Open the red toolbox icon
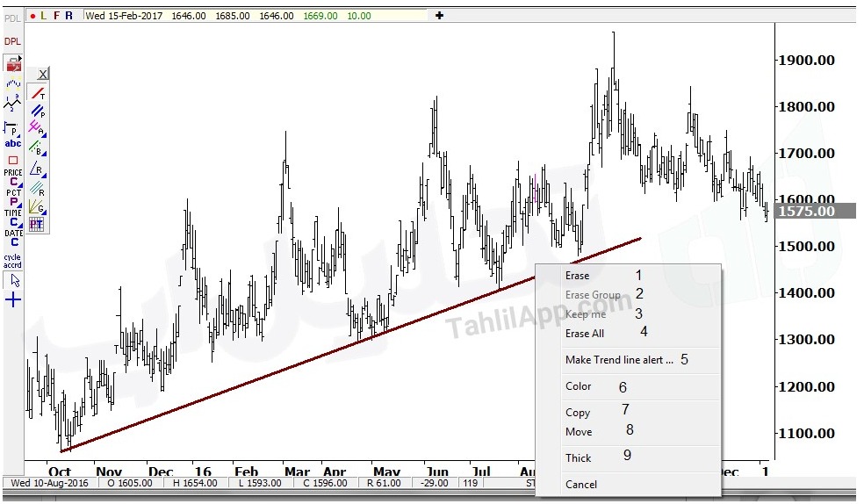 pos(13,64)
